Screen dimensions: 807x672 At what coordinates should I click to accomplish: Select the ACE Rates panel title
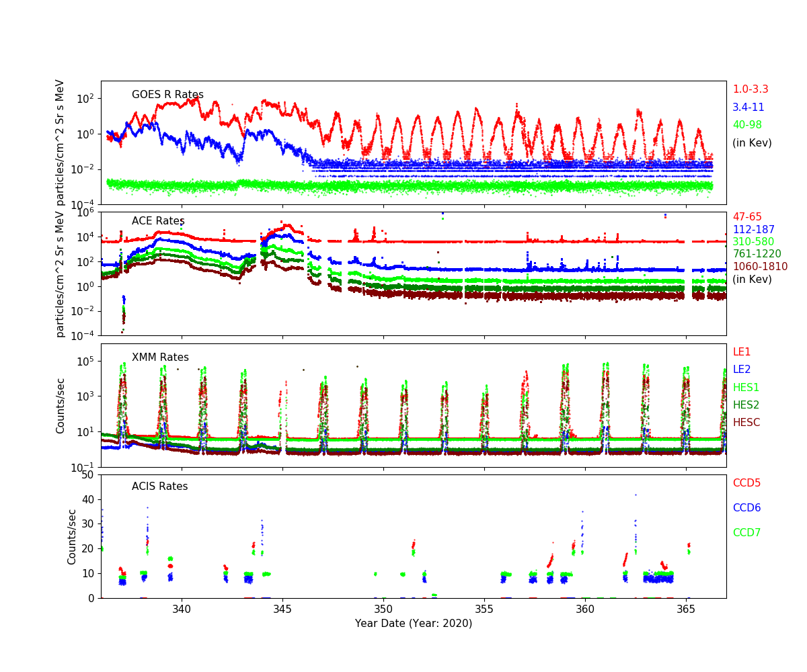pyautogui.click(x=158, y=221)
